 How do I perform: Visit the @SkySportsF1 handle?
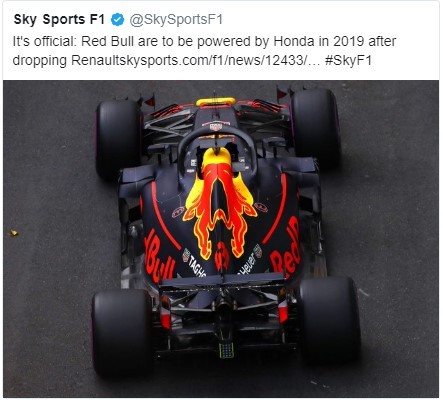point(176,20)
